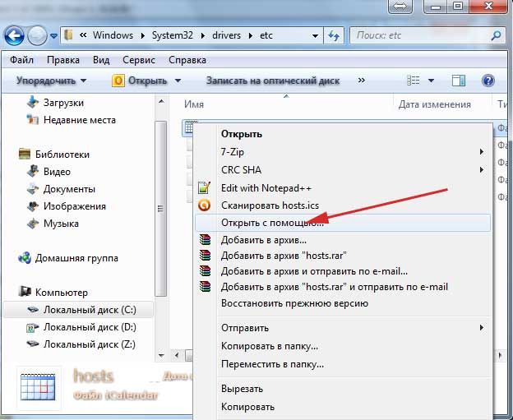
Task: Open the view mode dropdown arrow
Action: pyautogui.click(x=432, y=81)
